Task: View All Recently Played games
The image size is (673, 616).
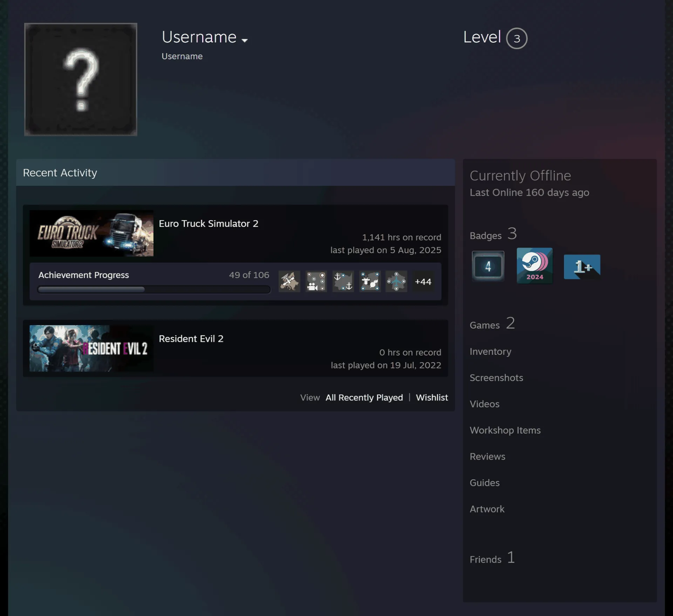Action: 364,398
